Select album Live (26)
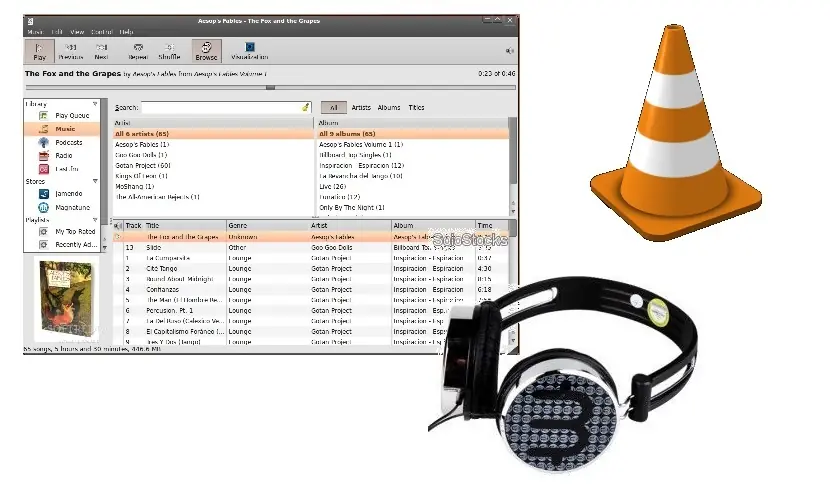Viewport: 830px width, 500px height. coord(413,186)
